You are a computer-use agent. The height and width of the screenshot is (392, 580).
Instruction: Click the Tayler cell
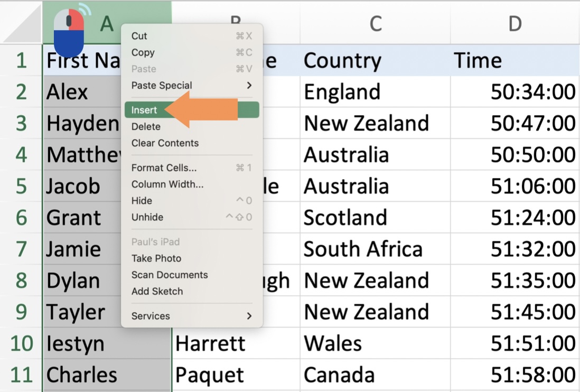(82, 312)
